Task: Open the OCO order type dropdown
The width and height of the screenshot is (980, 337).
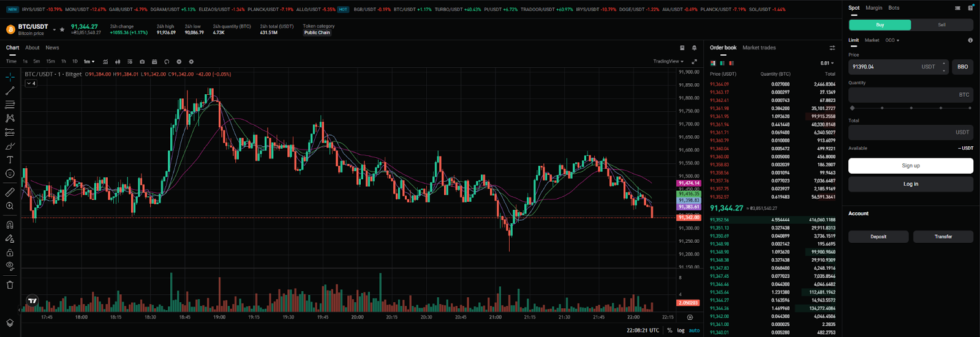Action: [x=892, y=40]
